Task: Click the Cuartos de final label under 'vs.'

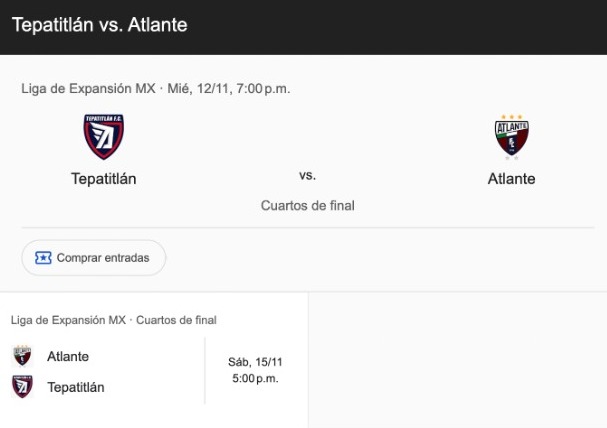Action: [307, 206]
